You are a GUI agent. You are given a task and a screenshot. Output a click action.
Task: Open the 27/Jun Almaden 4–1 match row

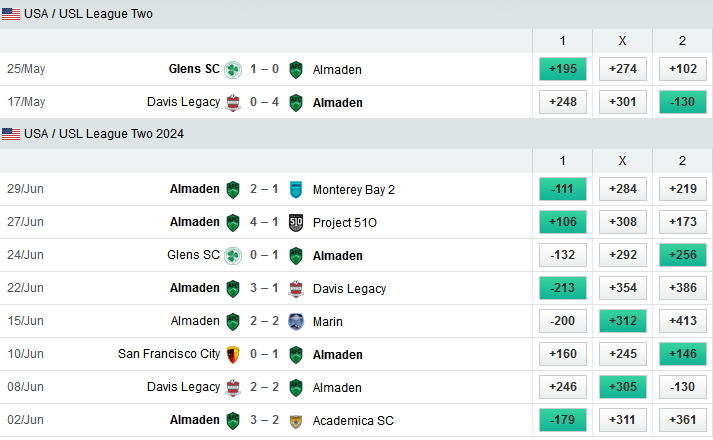(x=264, y=222)
